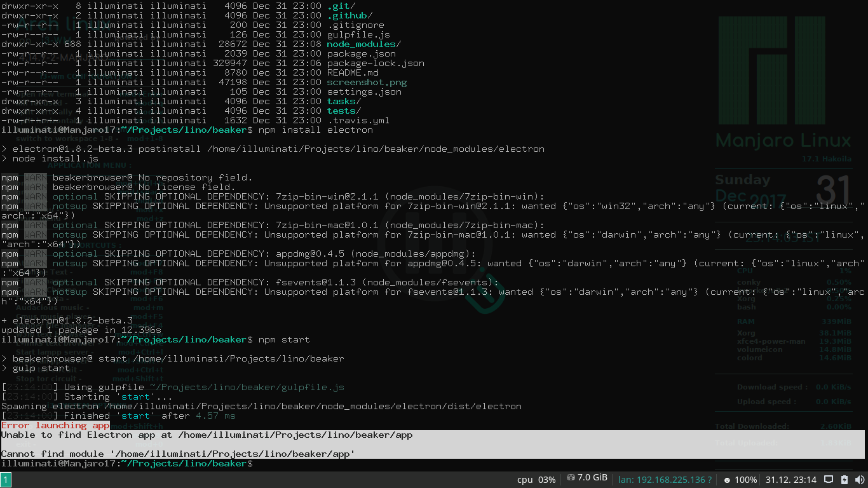Screen dimensions: 868x488
Task: Click the 'beakerbrowser@ No repository field.' warning
Action: [x=127, y=177]
